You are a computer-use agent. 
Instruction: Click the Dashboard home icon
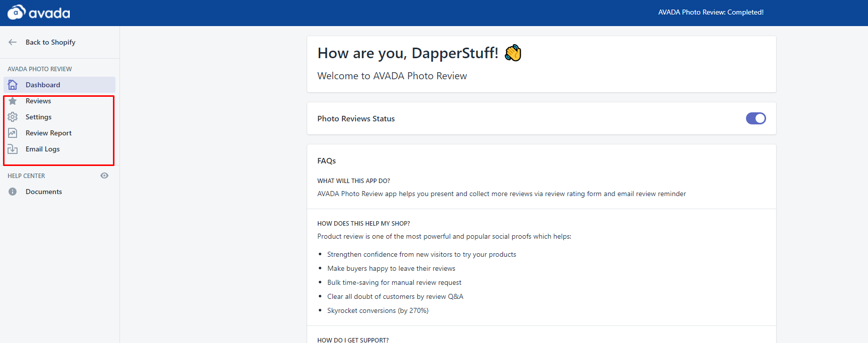[13, 85]
